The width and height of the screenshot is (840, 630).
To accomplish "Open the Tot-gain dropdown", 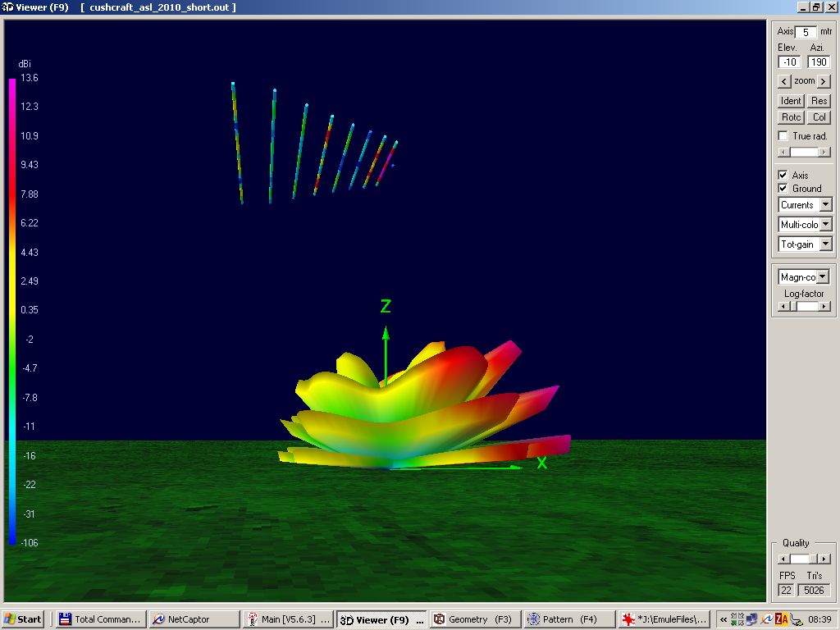I will (x=825, y=244).
